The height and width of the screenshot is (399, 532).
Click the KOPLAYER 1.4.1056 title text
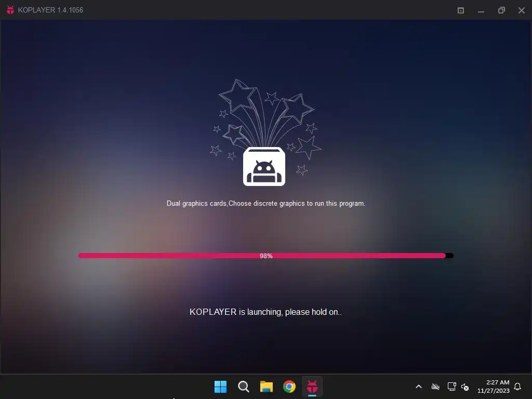(50, 10)
